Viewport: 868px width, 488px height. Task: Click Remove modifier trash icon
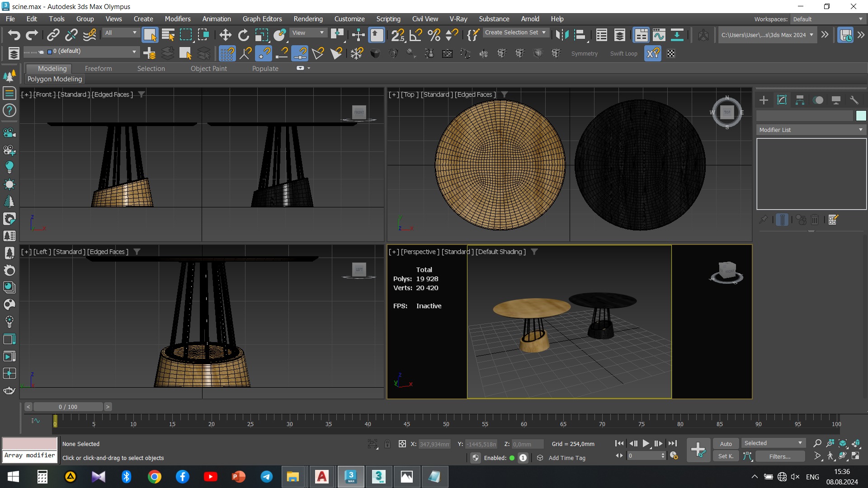click(815, 220)
